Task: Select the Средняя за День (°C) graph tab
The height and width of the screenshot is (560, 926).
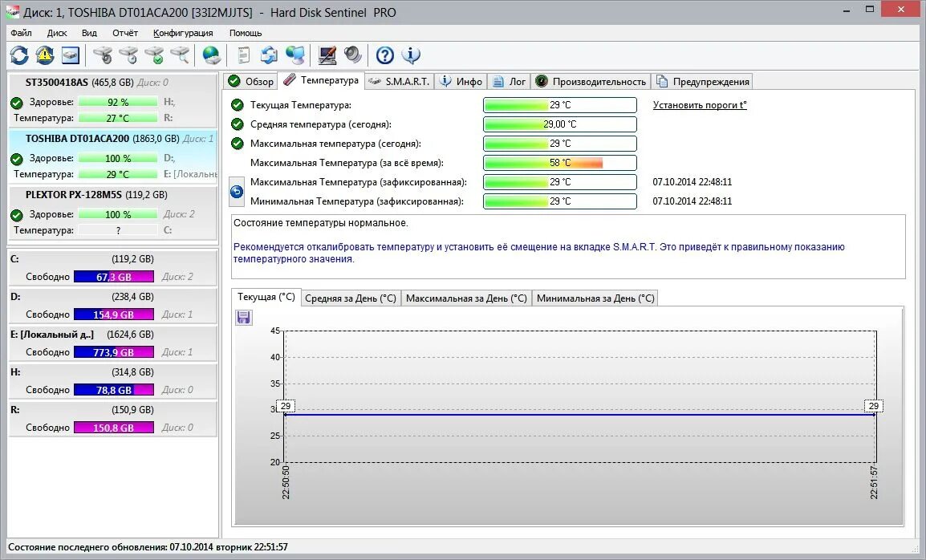Action: coord(351,298)
